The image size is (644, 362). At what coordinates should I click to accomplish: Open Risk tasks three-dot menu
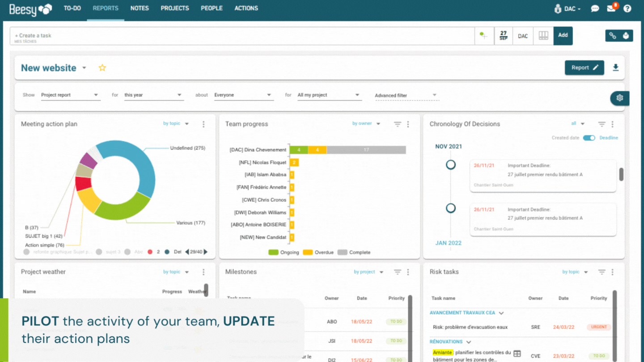click(x=612, y=272)
